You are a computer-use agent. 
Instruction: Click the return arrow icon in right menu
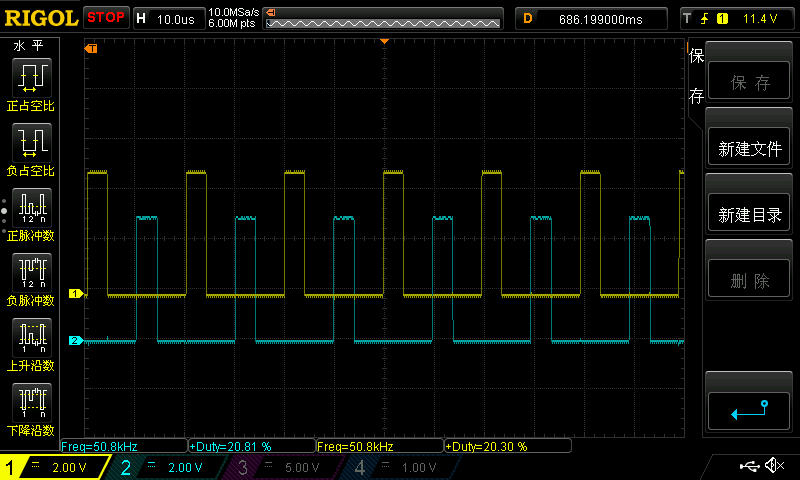tap(748, 409)
